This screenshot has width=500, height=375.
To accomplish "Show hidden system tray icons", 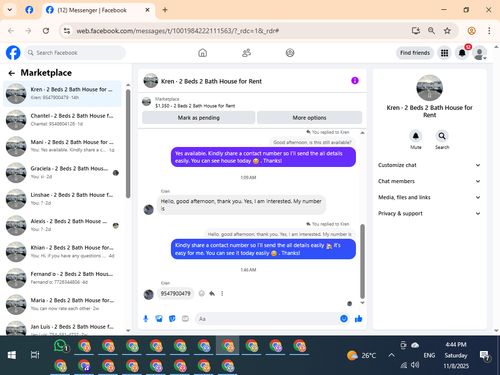I will [x=392, y=355].
